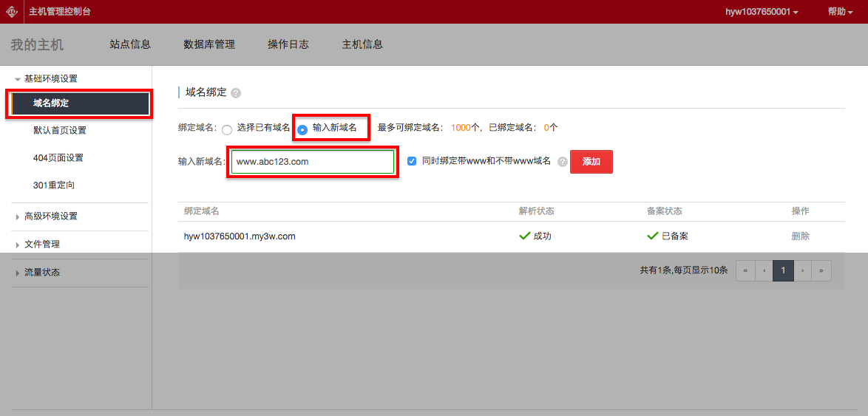
Task: Click the console logo icon in the header
Action: pyautogui.click(x=12, y=11)
